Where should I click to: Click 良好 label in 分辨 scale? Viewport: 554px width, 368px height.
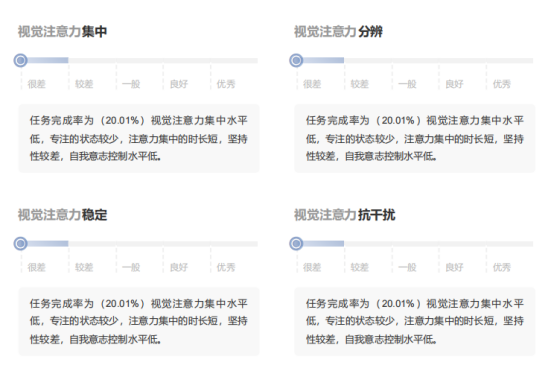[x=454, y=84]
